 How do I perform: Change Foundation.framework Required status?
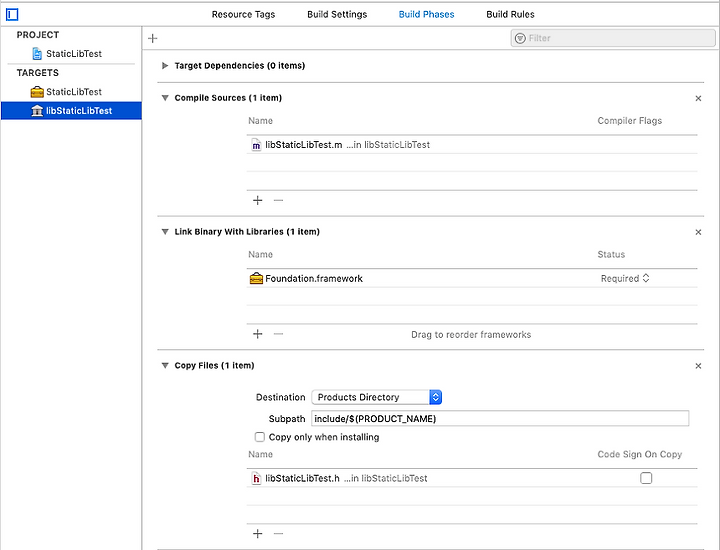(x=625, y=279)
